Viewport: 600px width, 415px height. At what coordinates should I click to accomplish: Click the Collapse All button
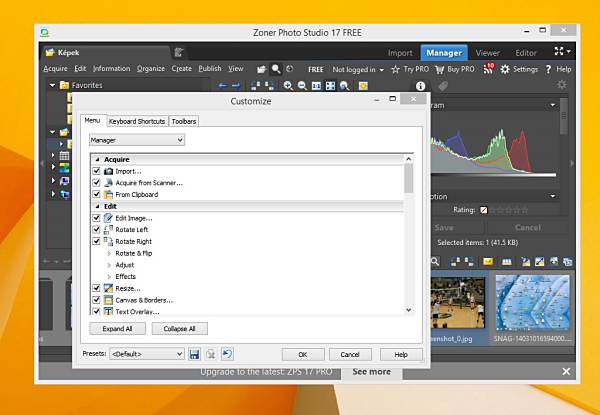click(179, 329)
